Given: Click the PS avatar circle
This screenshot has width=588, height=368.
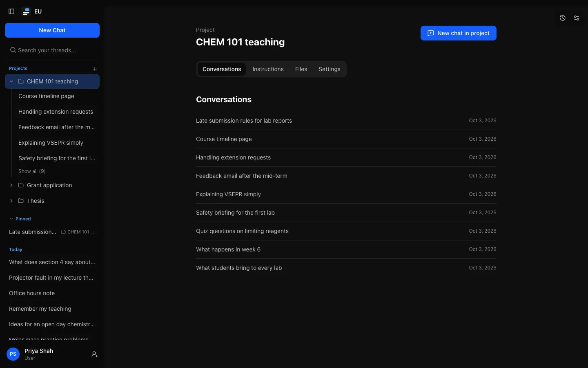Looking at the screenshot, I should click(x=13, y=354).
